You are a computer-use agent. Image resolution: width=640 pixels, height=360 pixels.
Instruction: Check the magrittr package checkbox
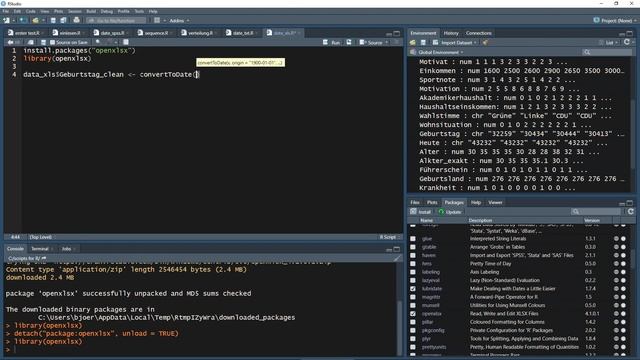413,297
